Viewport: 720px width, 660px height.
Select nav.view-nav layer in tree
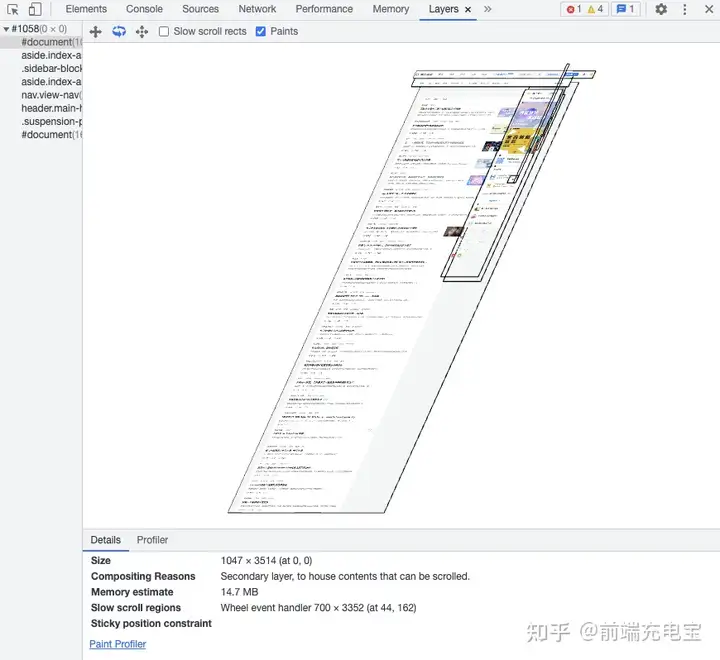tap(51, 95)
